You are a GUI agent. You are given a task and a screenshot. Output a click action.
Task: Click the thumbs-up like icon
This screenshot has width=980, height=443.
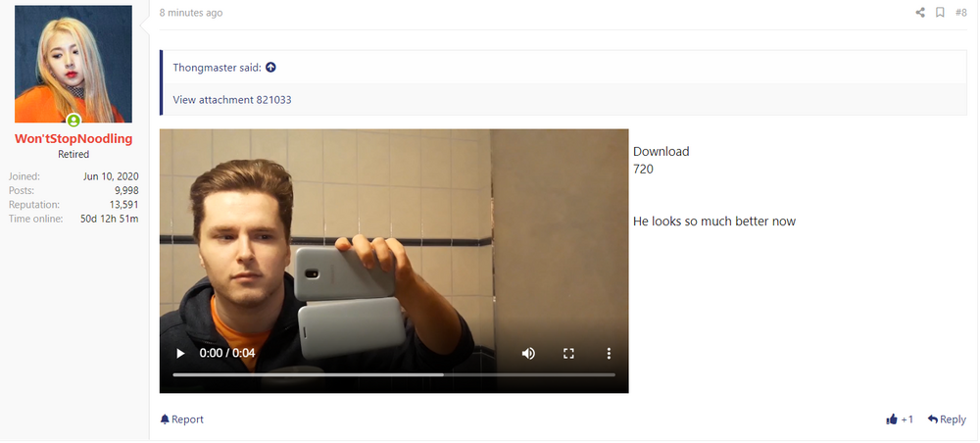[x=891, y=419]
